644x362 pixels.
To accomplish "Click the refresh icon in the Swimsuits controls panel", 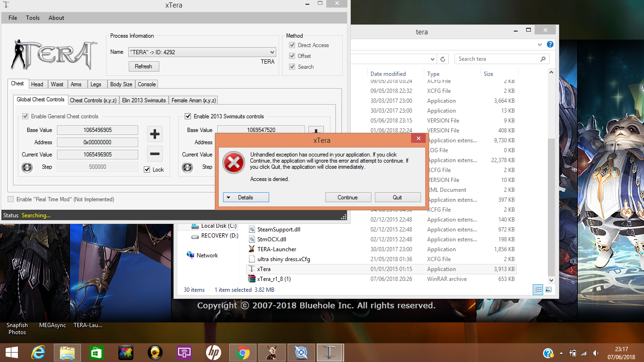I will [x=188, y=167].
